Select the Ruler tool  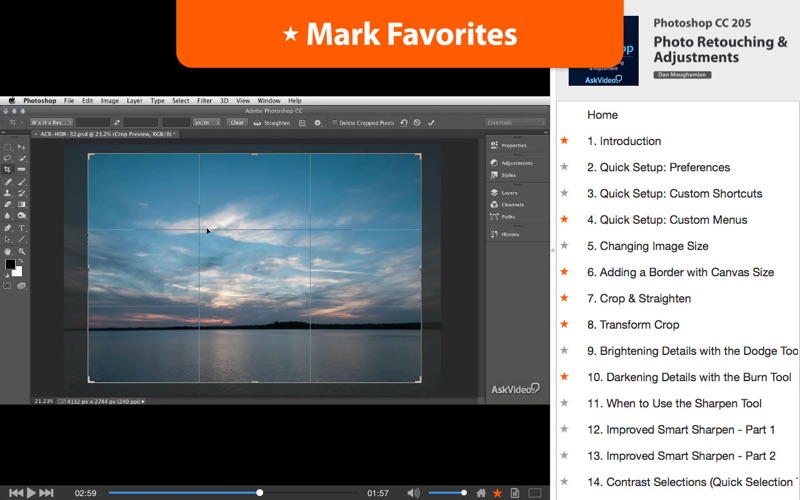[21, 169]
